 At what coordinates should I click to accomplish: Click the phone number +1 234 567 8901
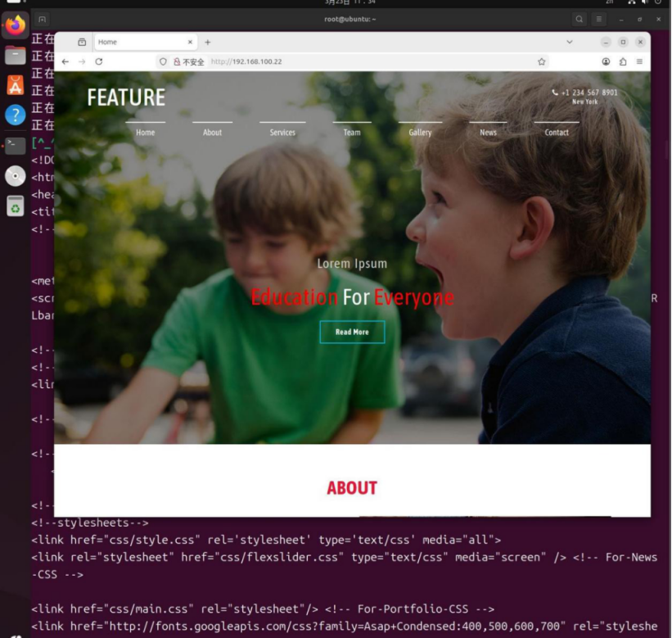coord(589,93)
